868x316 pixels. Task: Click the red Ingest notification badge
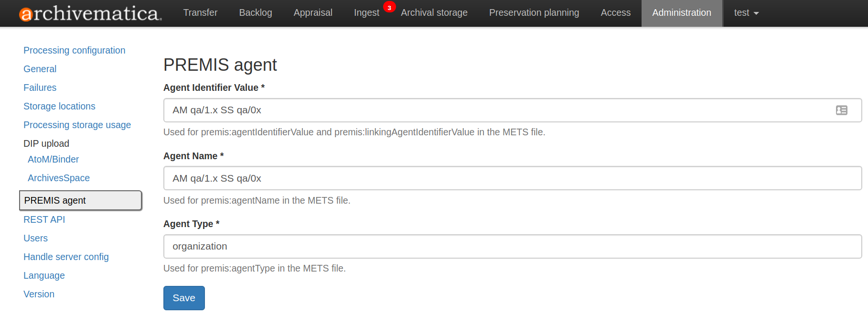coord(389,8)
